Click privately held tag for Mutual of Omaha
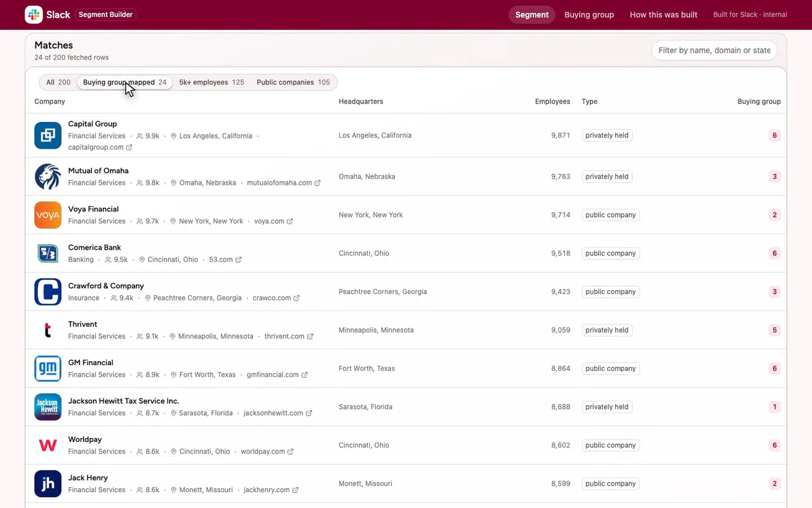 [x=607, y=177]
